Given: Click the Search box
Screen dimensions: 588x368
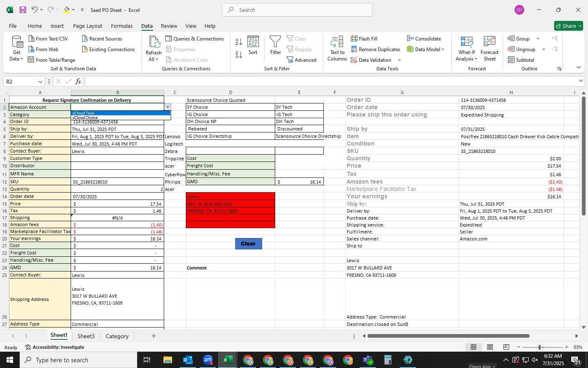Looking at the screenshot, I should point(297,10).
